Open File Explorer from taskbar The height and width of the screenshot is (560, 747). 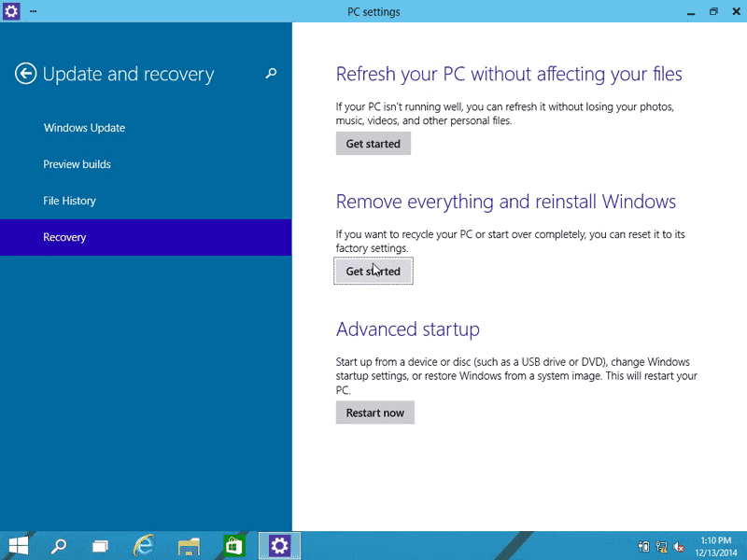189,546
